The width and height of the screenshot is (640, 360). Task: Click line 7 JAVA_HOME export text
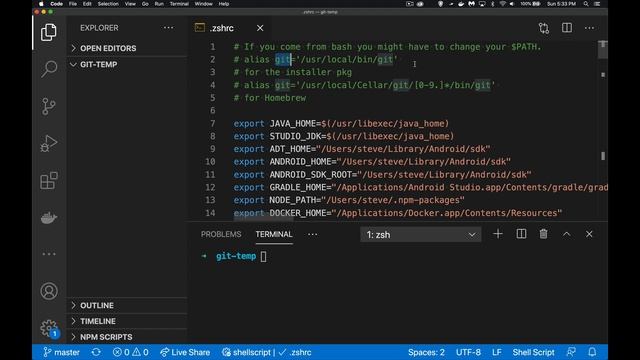click(x=341, y=123)
